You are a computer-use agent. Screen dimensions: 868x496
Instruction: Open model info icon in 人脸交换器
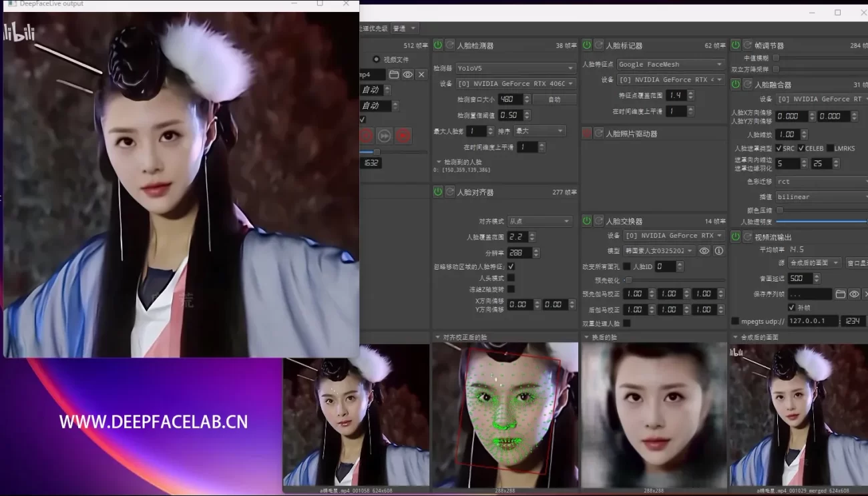point(719,251)
